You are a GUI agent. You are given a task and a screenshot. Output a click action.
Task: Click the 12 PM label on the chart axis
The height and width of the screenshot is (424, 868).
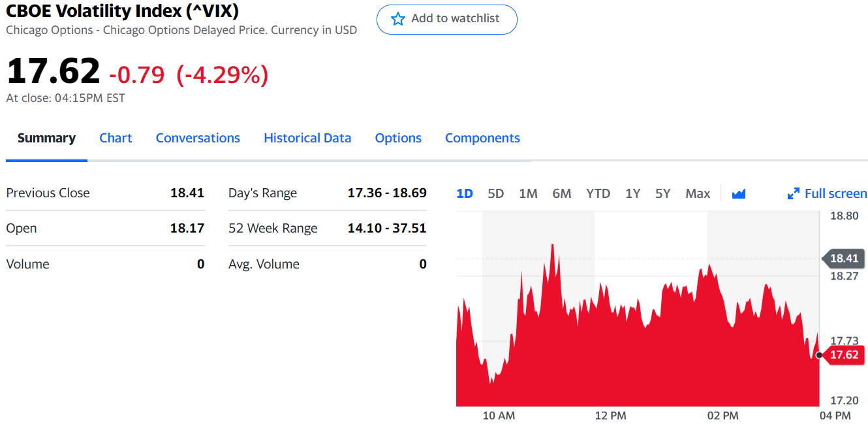click(x=610, y=416)
